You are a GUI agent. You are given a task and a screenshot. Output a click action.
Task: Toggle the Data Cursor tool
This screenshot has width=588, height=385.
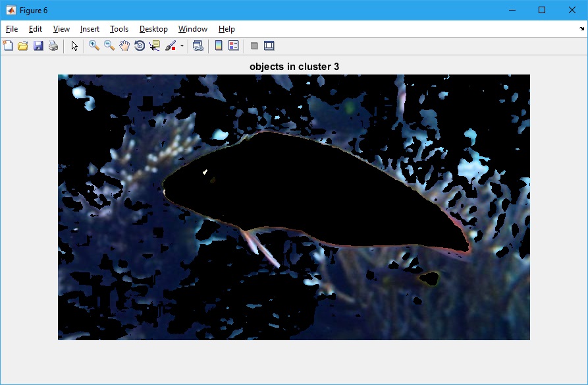[x=155, y=45]
